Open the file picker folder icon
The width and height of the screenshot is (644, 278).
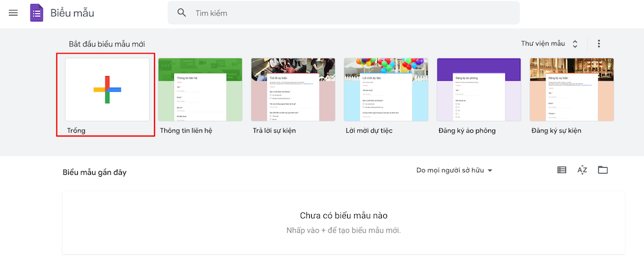pos(603,170)
